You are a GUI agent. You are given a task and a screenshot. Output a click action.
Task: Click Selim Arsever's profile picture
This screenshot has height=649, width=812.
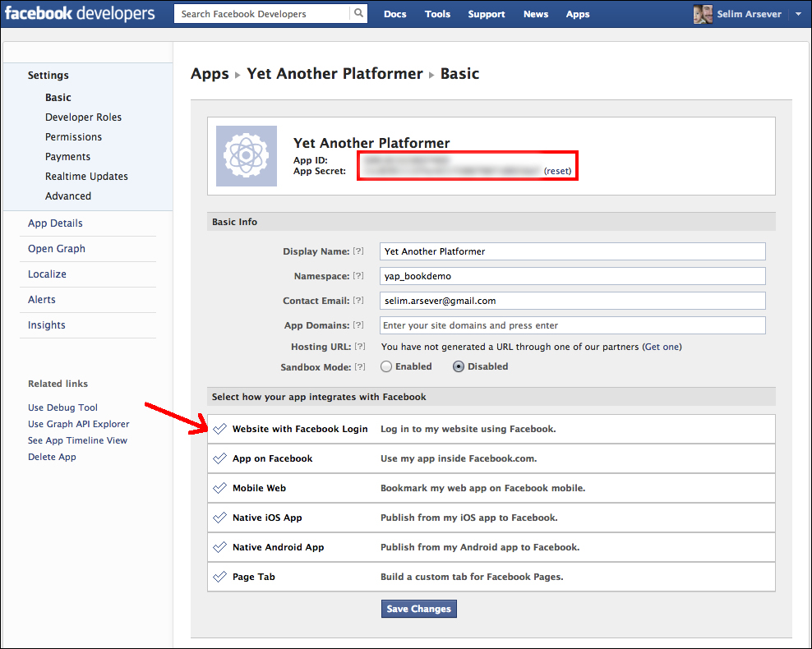[703, 14]
